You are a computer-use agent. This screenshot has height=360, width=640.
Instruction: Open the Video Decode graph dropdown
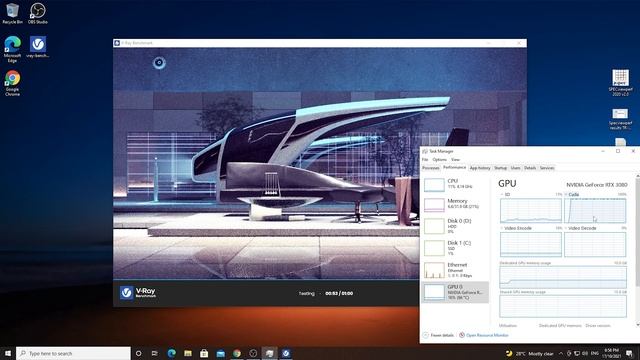[580, 228]
